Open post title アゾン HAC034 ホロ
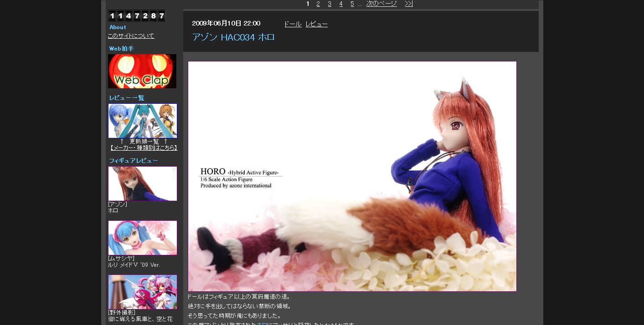The height and width of the screenshot is (325, 644). point(233,37)
